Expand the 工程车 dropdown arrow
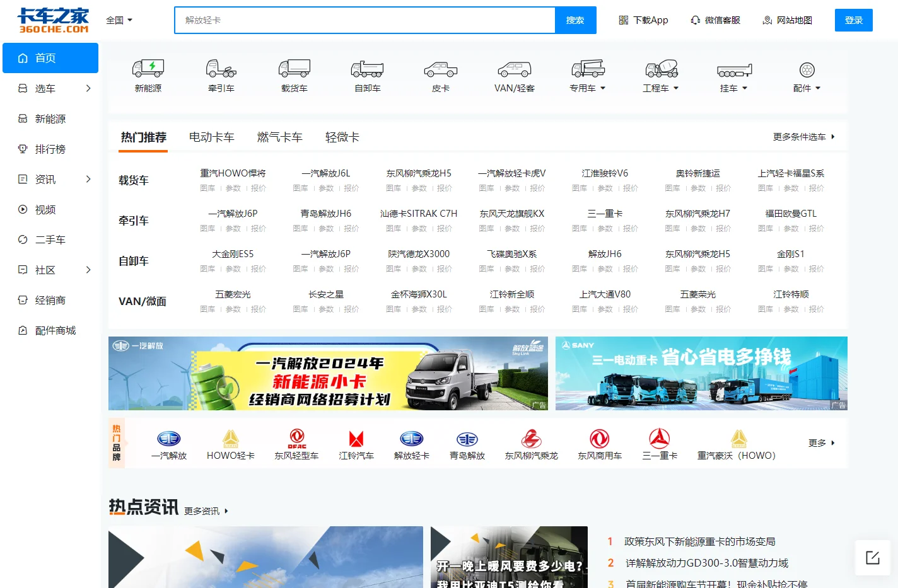898x588 pixels. click(676, 88)
